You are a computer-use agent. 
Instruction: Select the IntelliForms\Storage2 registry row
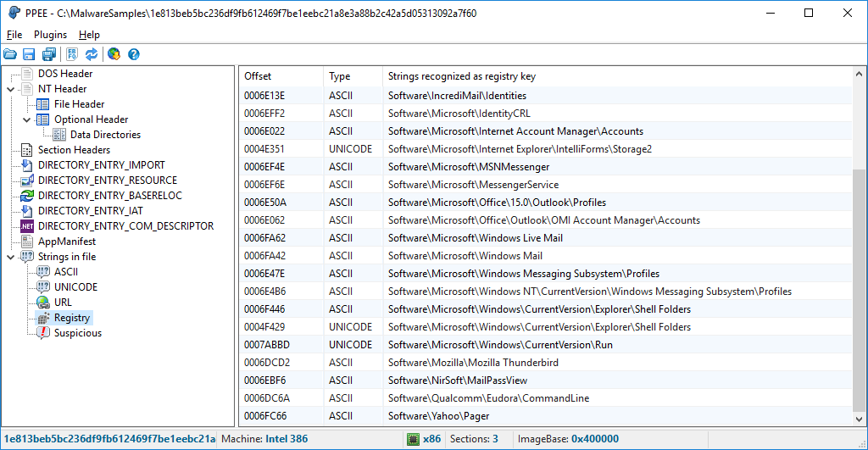pos(546,149)
